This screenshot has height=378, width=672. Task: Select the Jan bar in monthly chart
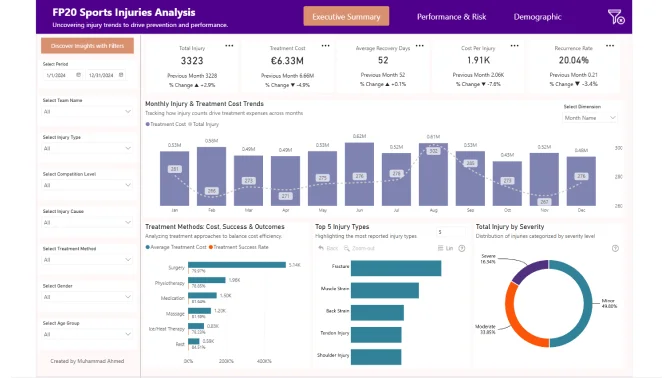pyautogui.click(x=174, y=178)
